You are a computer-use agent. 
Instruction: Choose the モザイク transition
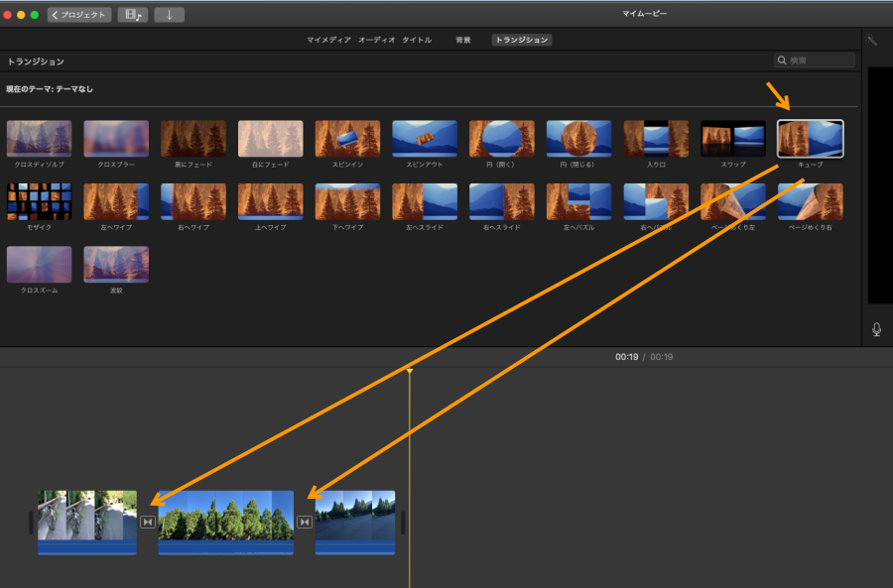(40, 202)
